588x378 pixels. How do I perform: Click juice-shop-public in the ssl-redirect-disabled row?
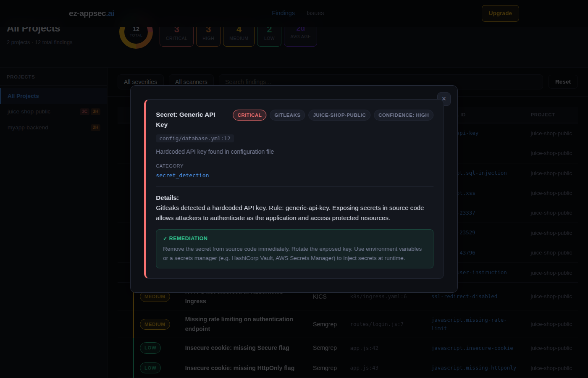pyautogui.click(x=551, y=297)
